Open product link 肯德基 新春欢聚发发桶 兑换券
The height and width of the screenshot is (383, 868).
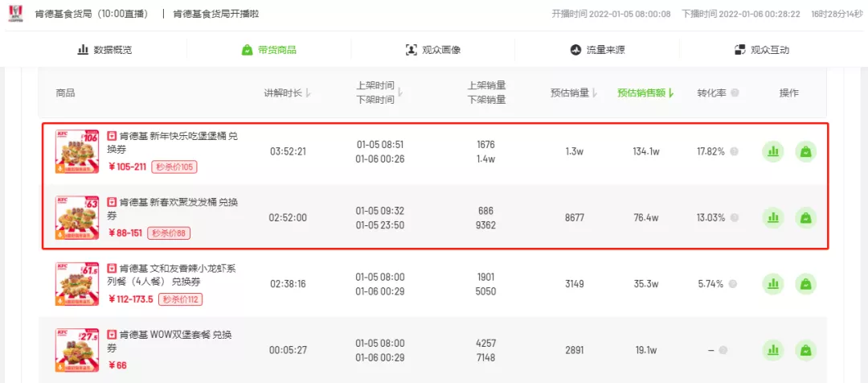click(x=172, y=209)
